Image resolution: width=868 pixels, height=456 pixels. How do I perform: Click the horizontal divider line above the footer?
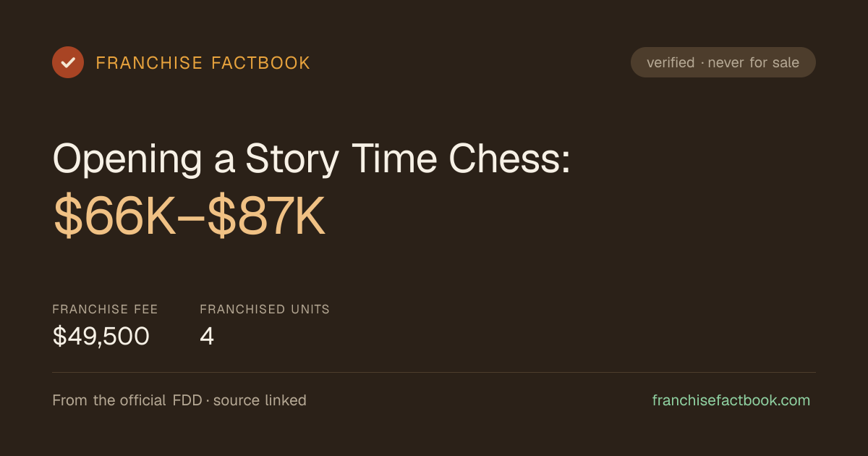point(434,372)
